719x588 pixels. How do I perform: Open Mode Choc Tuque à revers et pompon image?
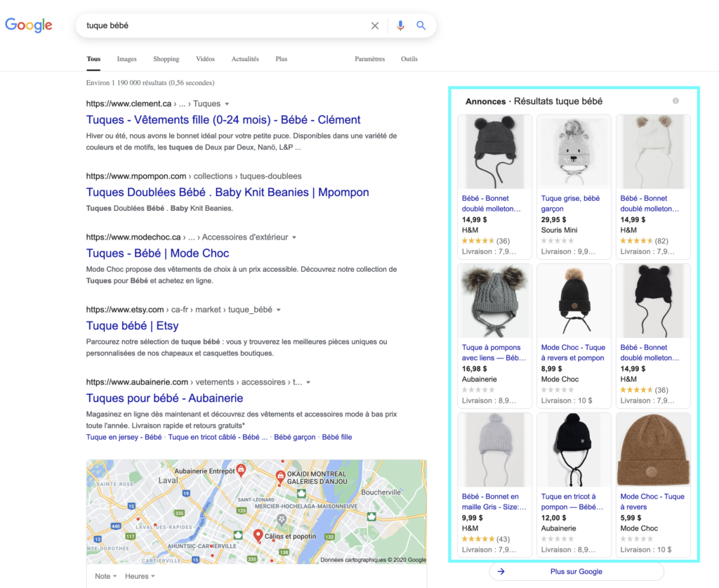(574, 301)
